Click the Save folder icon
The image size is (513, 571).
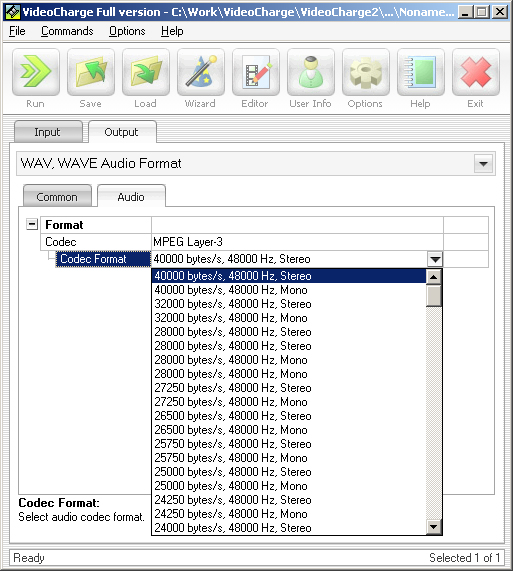click(91, 72)
